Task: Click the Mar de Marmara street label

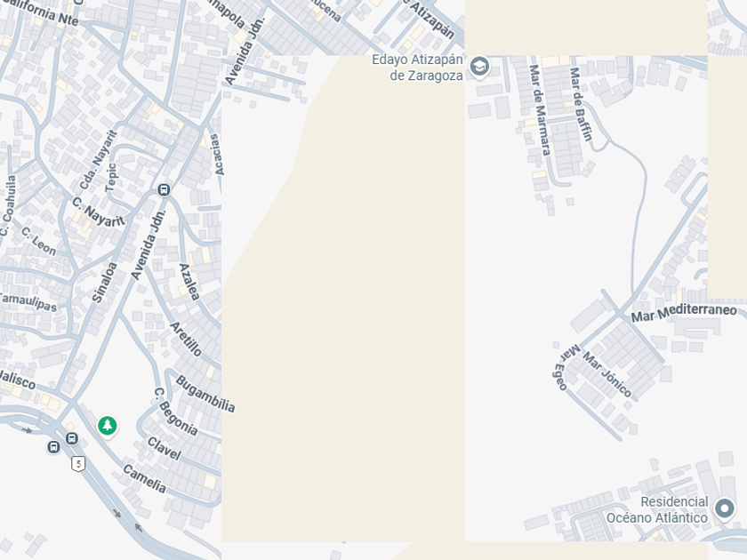Action: point(539,110)
